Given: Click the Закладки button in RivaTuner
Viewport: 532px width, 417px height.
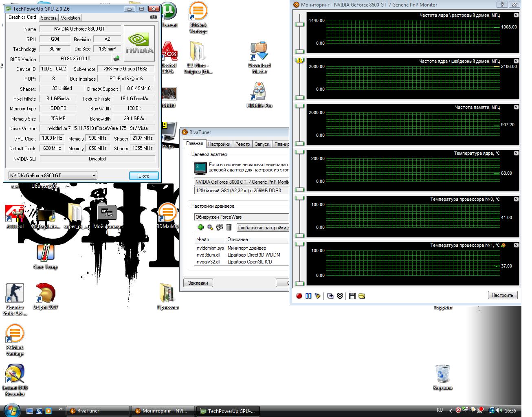Looking at the screenshot, I should tap(198, 283).
